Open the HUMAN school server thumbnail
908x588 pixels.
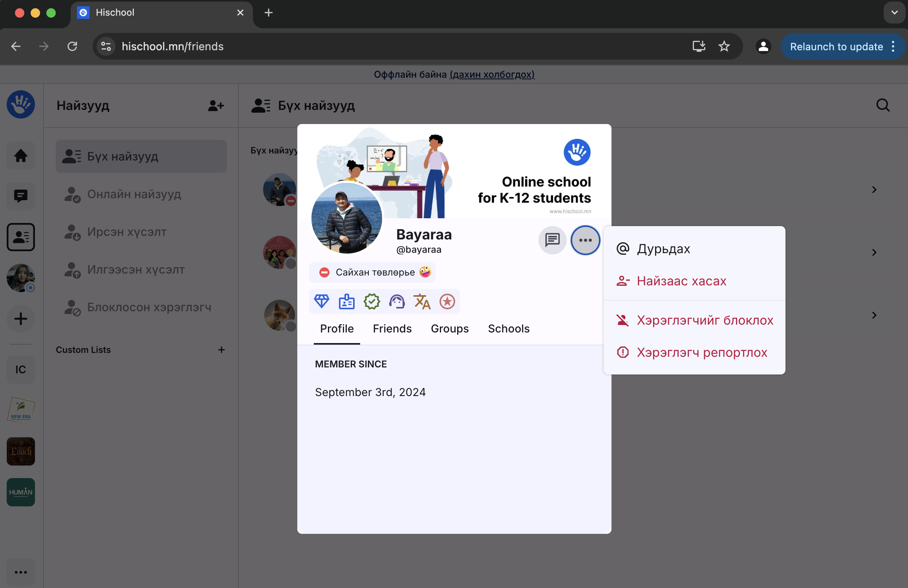21,492
